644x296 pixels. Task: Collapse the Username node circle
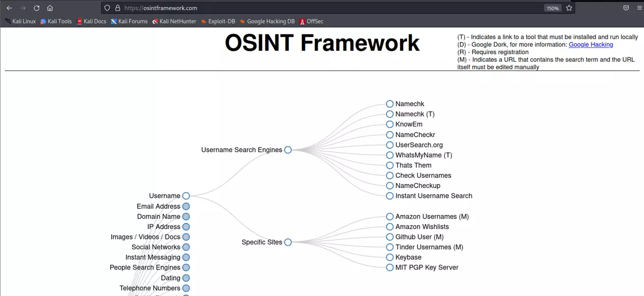tap(186, 196)
